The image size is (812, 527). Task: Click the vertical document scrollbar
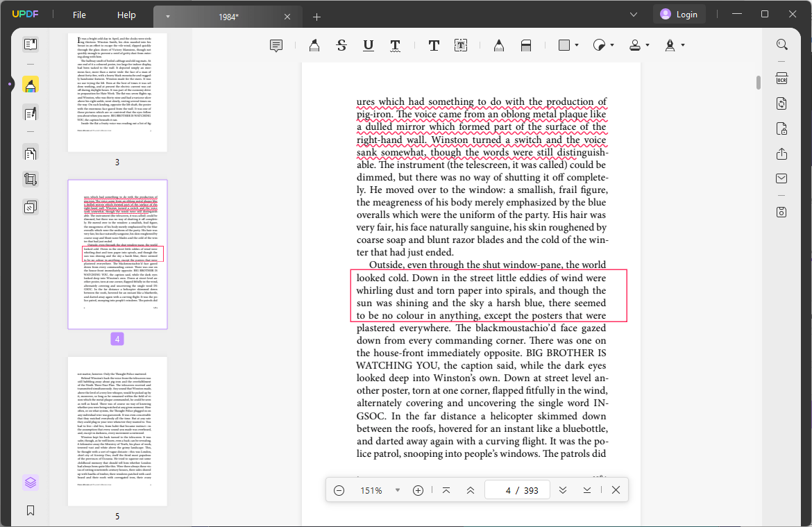pyautogui.click(x=758, y=83)
